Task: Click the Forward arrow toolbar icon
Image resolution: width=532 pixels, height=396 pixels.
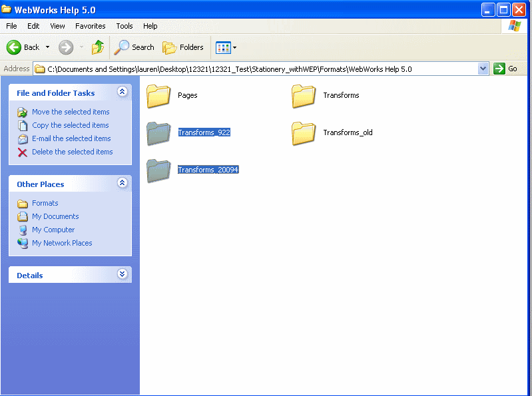Action: pos(65,47)
